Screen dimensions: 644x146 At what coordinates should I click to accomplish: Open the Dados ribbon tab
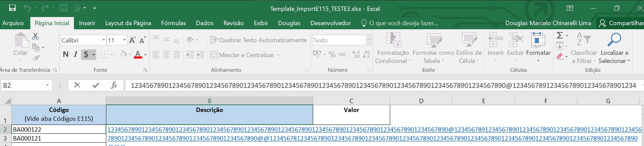click(204, 23)
